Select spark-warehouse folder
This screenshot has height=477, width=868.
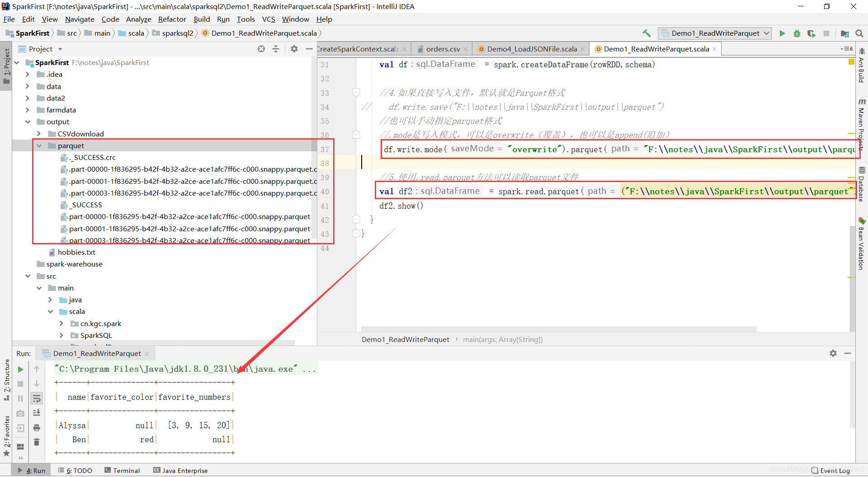tap(74, 264)
